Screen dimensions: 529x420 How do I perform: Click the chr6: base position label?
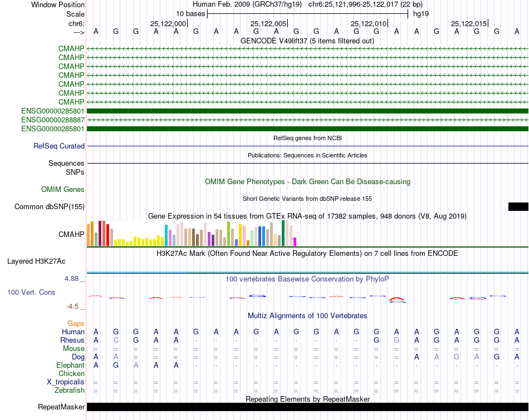(x=76, y=23)
